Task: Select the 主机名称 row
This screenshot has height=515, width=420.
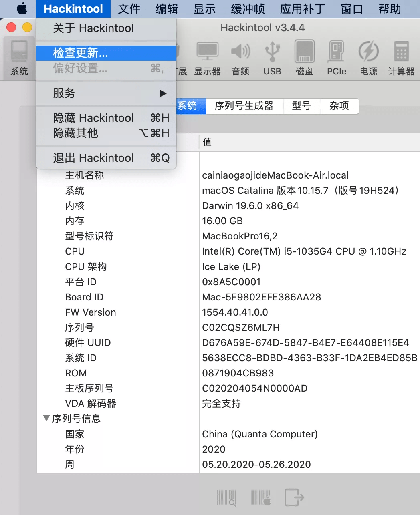Action: (x=228, y=175)
